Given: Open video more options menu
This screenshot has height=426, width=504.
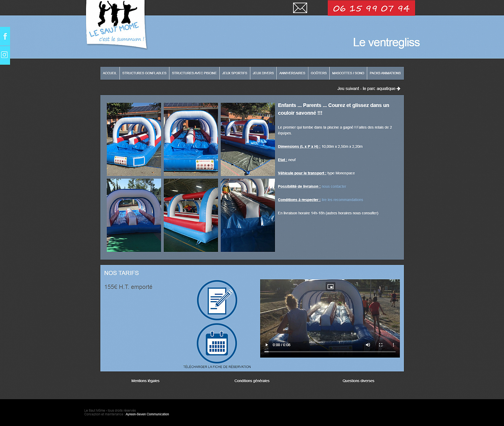Looking at the screenshot, I should click(x=393, y=345).
